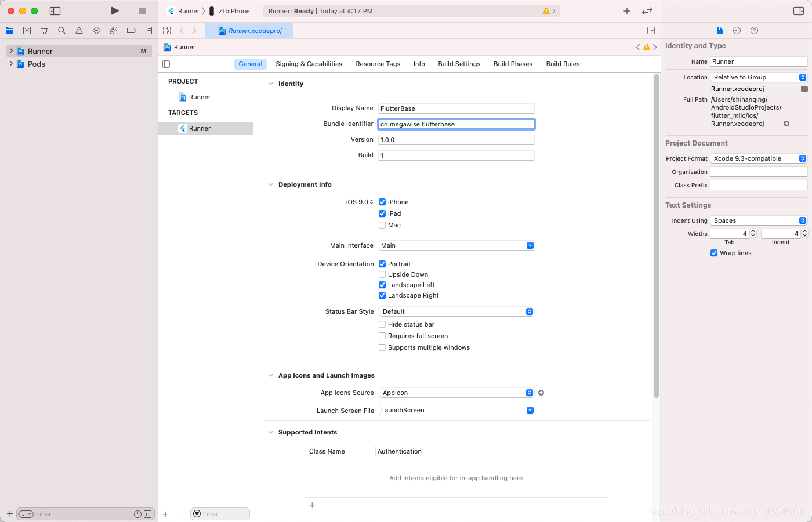Run the project with the play button
This screenshot has height=522, width=812.
tap(115, 11)
